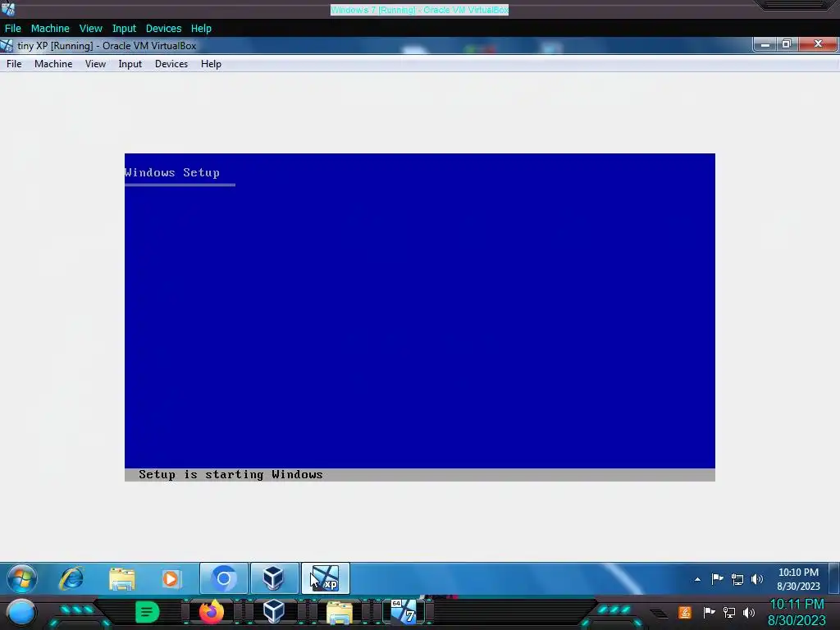Open network icon in host system tray
This screenshot has width=840, height=630.
click(729, 612)
